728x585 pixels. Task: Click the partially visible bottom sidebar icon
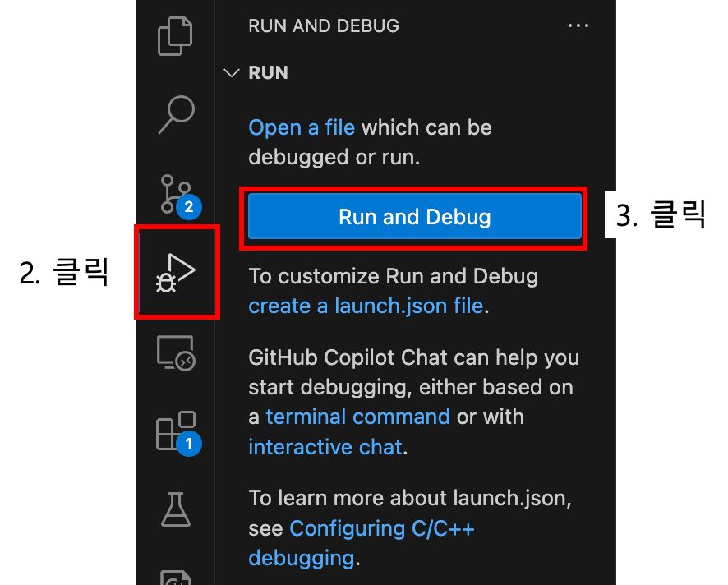pyautogui.click(x=176, y=577)
